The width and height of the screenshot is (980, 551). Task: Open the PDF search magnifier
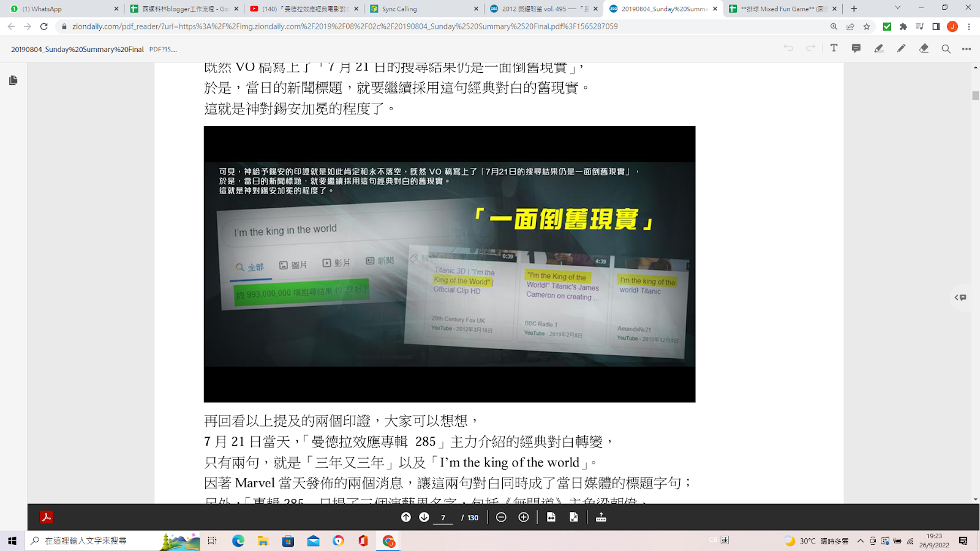pos(946,49)
